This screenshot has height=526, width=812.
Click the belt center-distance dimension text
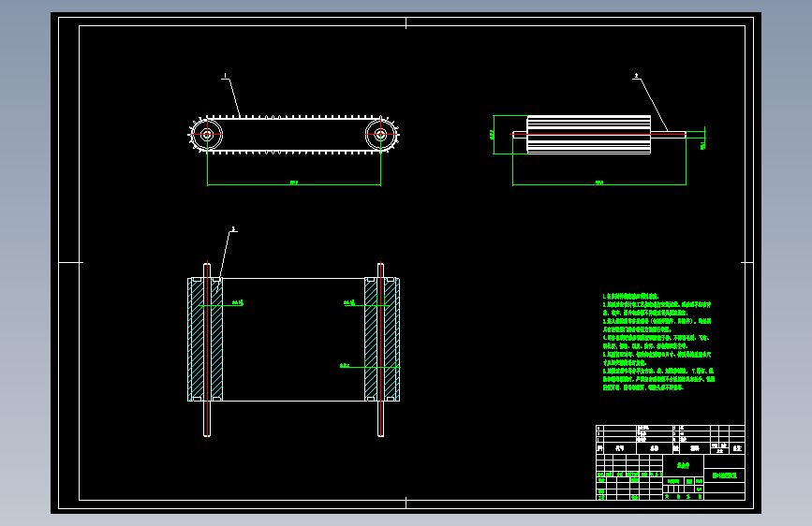(294, 183)
